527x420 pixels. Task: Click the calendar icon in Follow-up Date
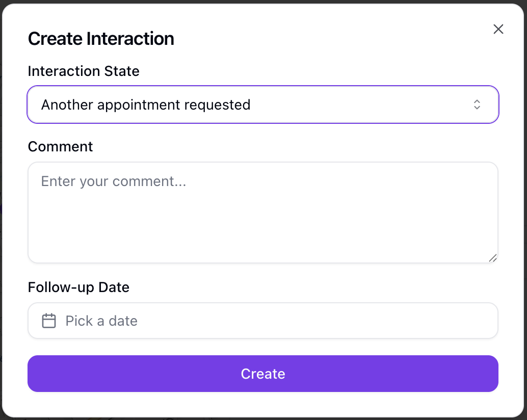[x=49, y=321]
